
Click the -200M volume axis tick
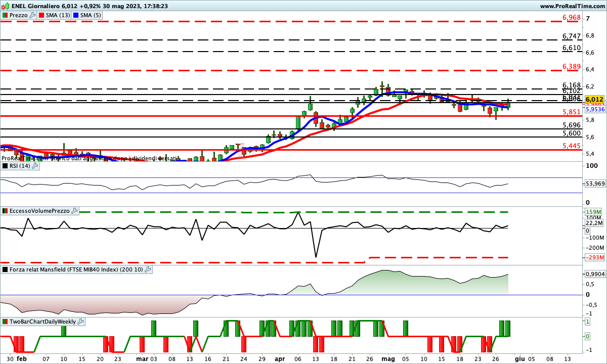pyautogui.click(x=595, y=248)
